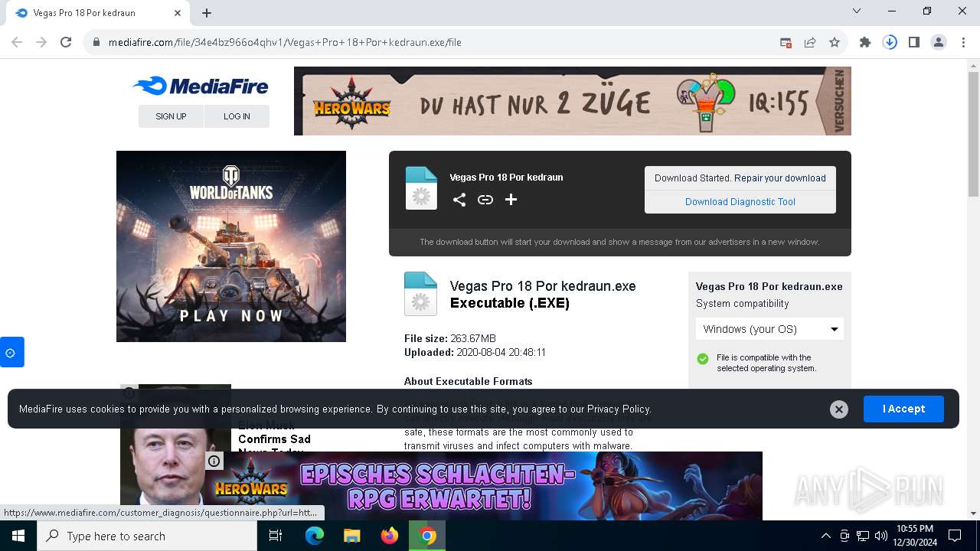Open File Explorer from the taskbar

[351, 536]
